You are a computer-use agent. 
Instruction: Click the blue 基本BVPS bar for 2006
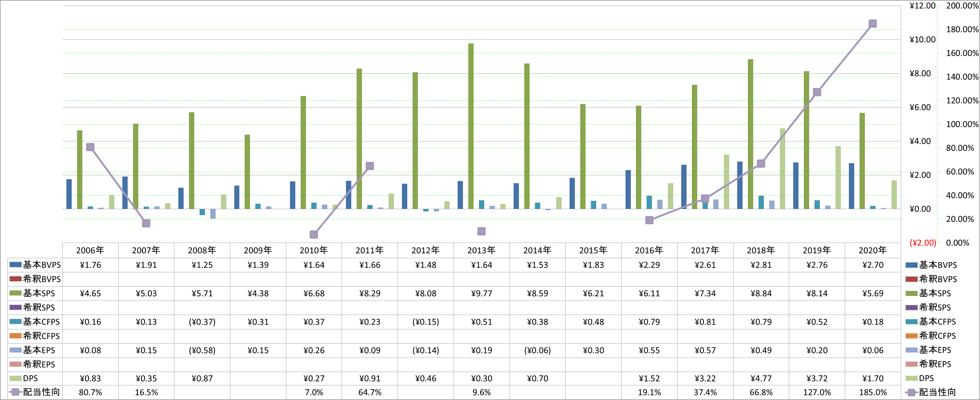tap(69, 194)
